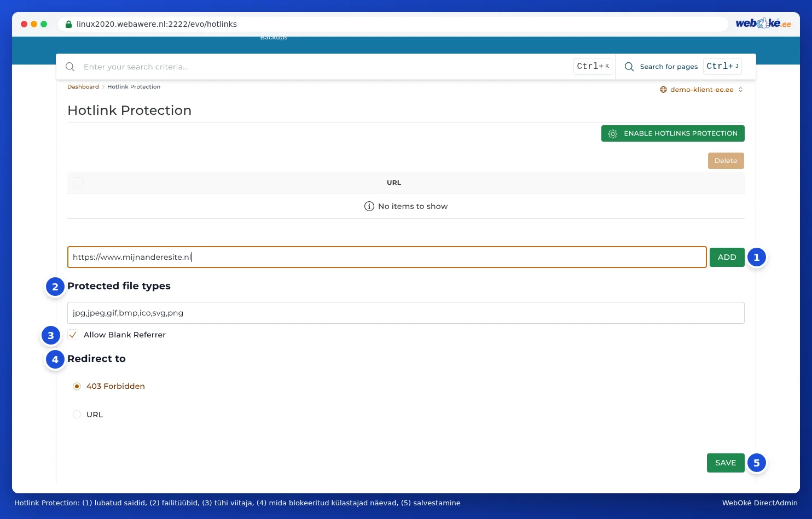
Task: Click the Enable Hotlinks Protection button
Action: coord(673,133)
